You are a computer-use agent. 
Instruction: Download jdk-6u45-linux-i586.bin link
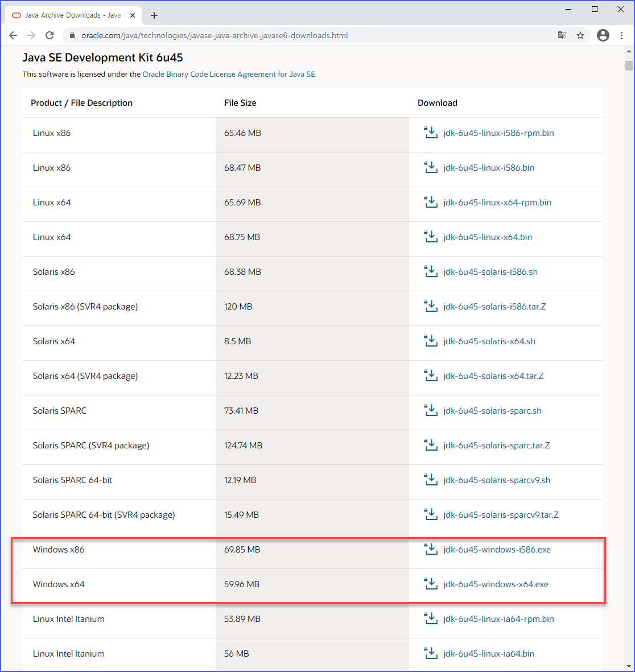[x=489, y=167]
